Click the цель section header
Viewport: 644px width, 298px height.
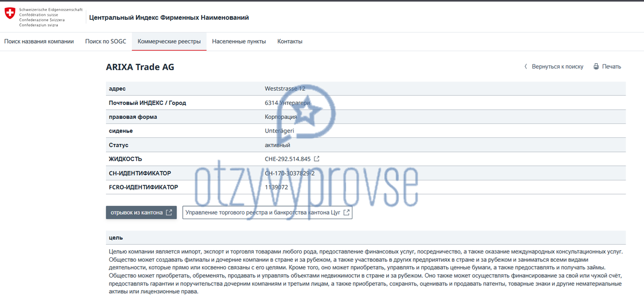366,238
